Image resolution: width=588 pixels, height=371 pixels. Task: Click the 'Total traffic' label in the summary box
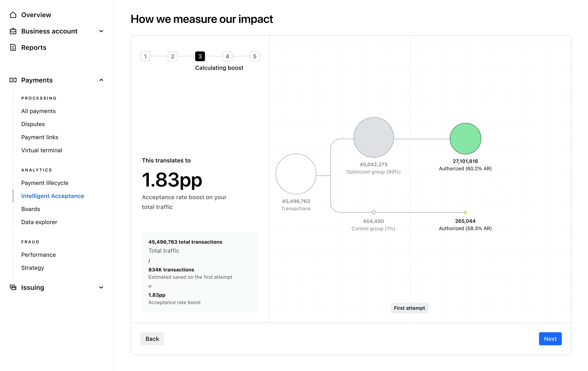tap(164, 251)
